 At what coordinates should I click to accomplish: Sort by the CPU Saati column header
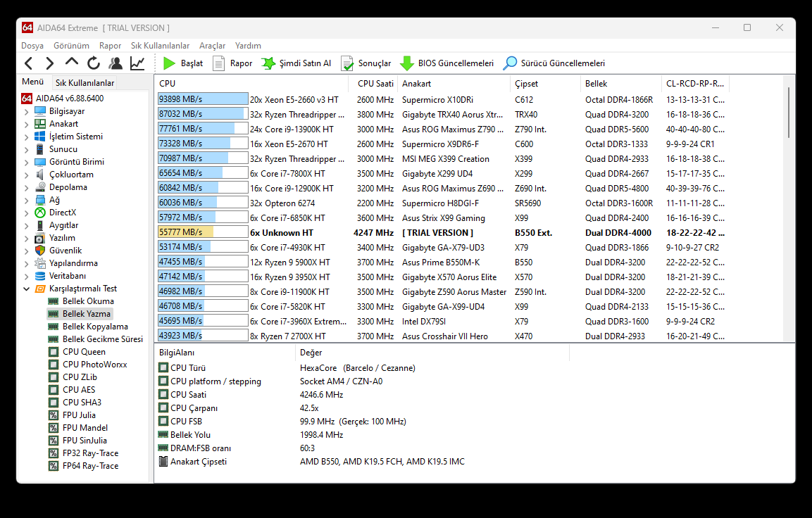[x=373, y=83]
